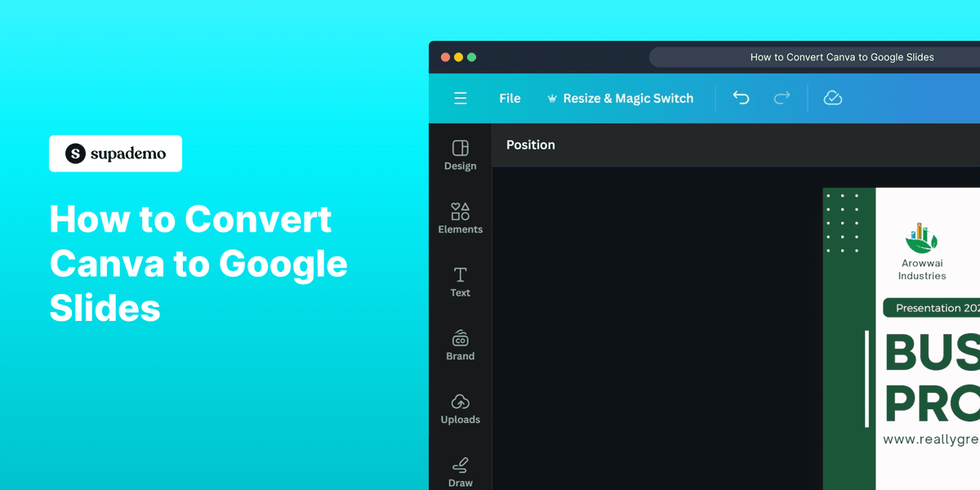Redo the last action
This screenshot has height=490, width=980.
click(x=782, y=97)
